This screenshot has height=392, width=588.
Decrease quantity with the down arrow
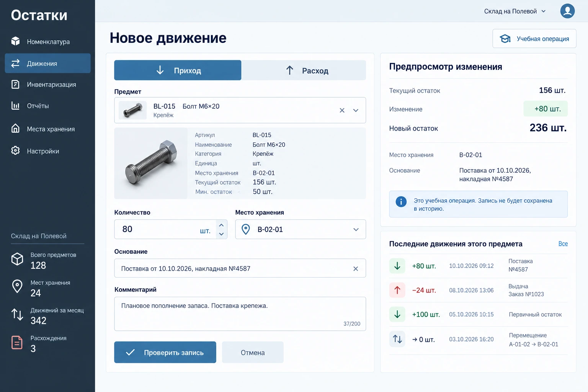[221, 234]
